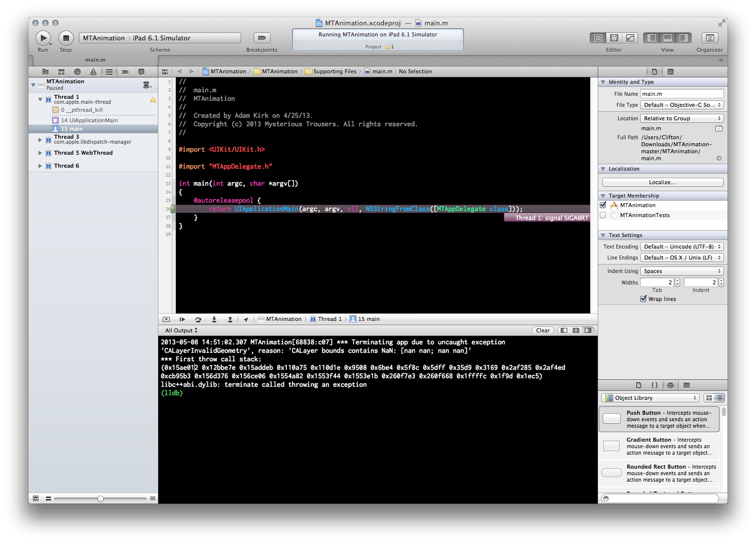Select the main.m tab

pos(95,60)
